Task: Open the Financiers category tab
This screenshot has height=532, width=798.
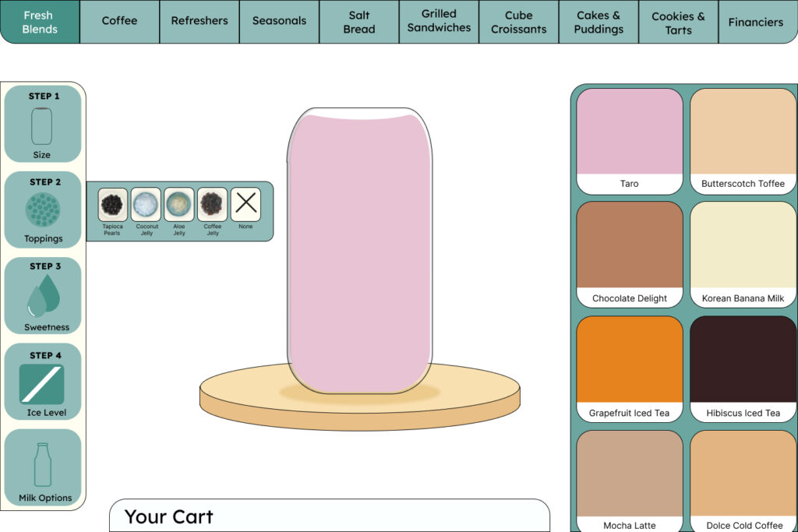Action: click(755, 22)
